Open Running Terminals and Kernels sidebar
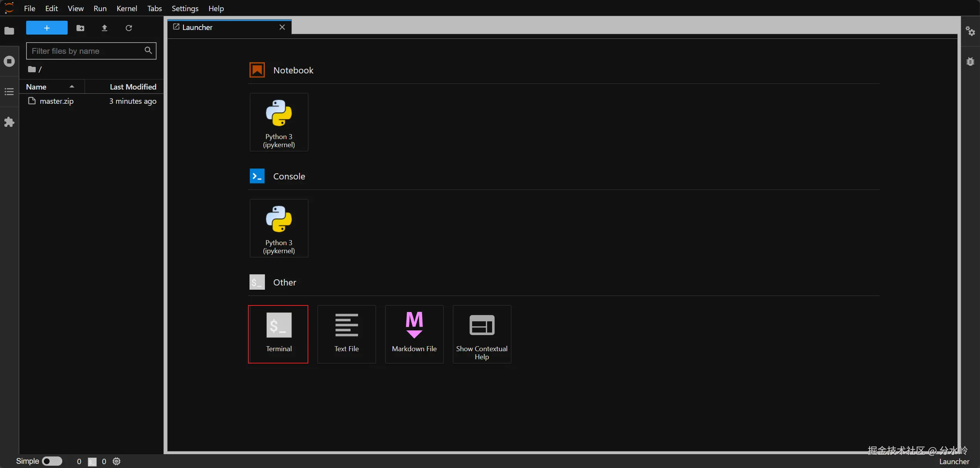 tap(9, 61)
